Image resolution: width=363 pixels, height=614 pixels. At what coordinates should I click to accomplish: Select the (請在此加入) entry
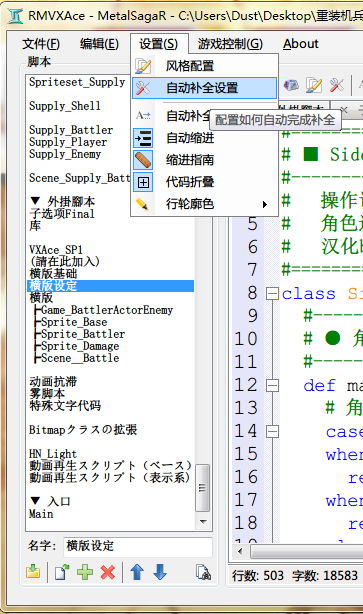tap(64, 262)
